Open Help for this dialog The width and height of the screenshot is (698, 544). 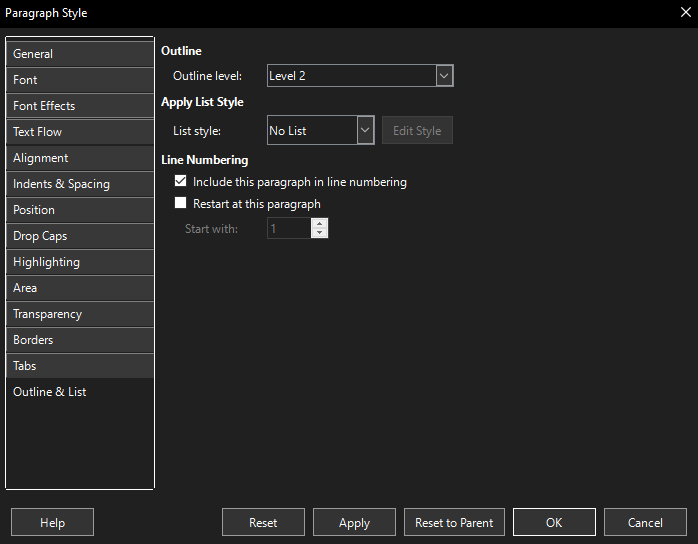point(53,522)
